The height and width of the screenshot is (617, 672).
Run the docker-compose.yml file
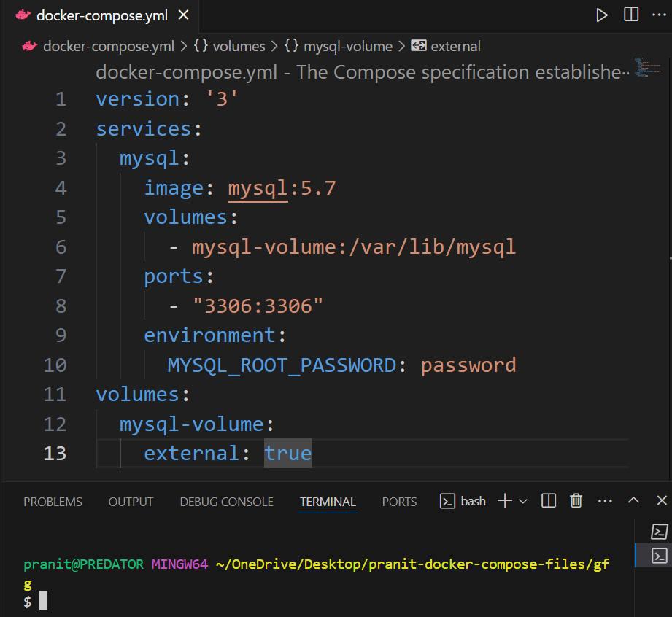tap(602, 12)
